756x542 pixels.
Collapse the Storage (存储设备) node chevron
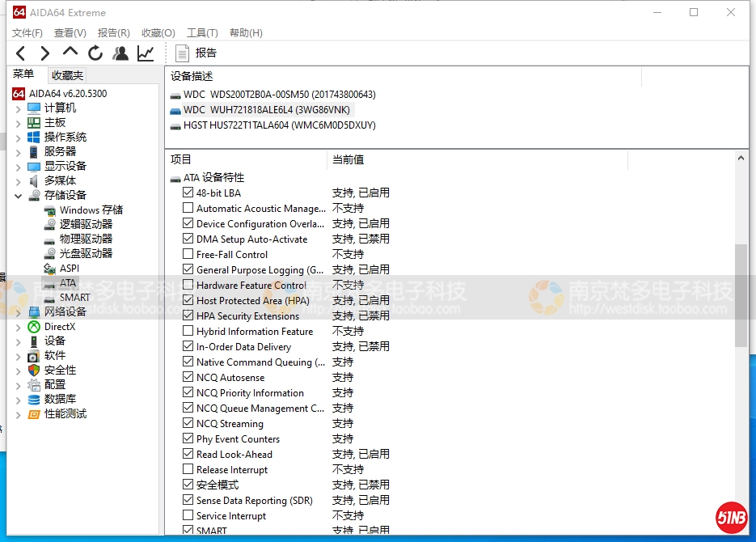(19, 197)
